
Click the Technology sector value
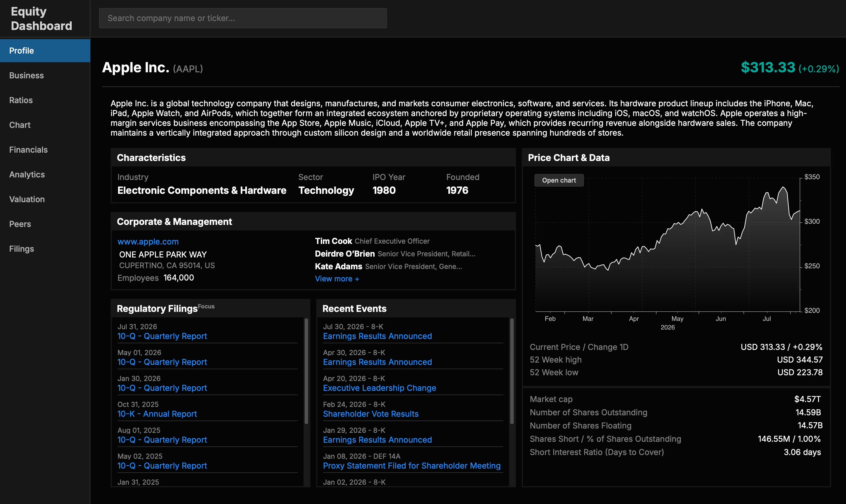[326, 191]
